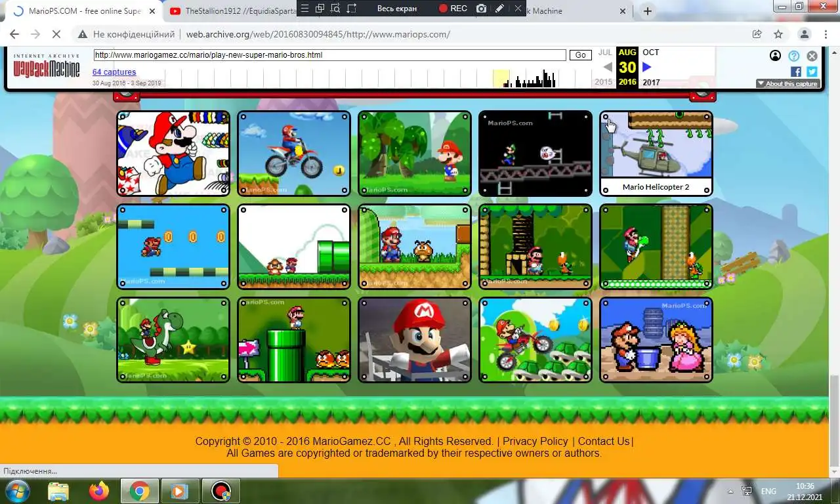Click 'Весь екран' recording mode label

396,9
